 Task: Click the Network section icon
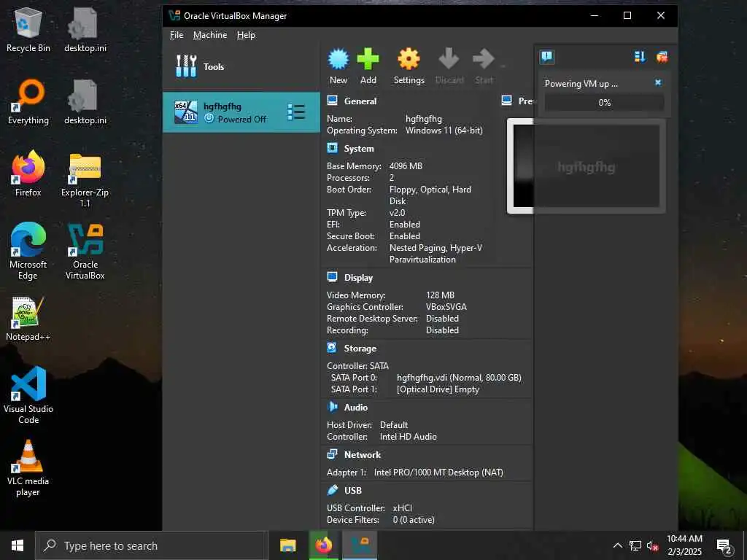pos(333,454)
